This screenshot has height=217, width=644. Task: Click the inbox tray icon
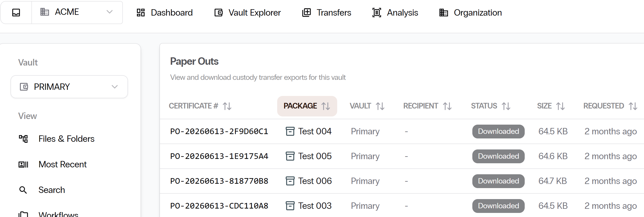tap(16, 13)
